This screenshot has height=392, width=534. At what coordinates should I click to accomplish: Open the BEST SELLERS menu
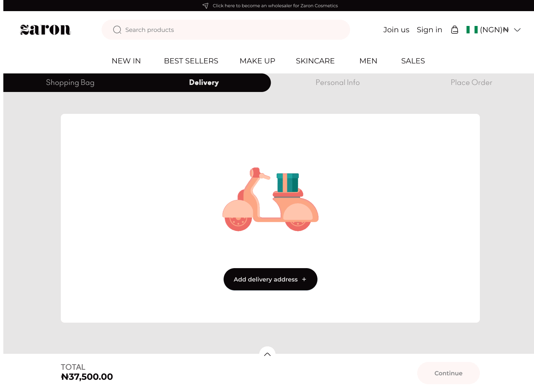[191, 61]
